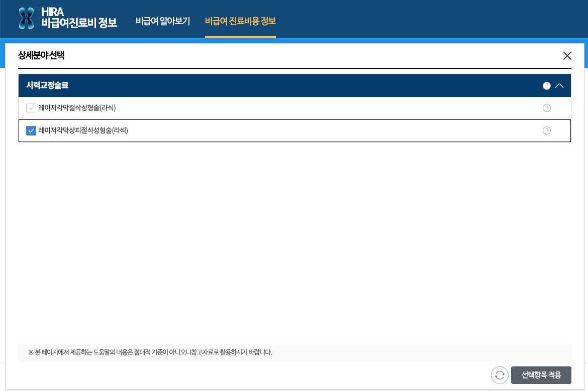Click the upward arrow beside the header help icon
The image size is (588, 391).
coord(559,85)
